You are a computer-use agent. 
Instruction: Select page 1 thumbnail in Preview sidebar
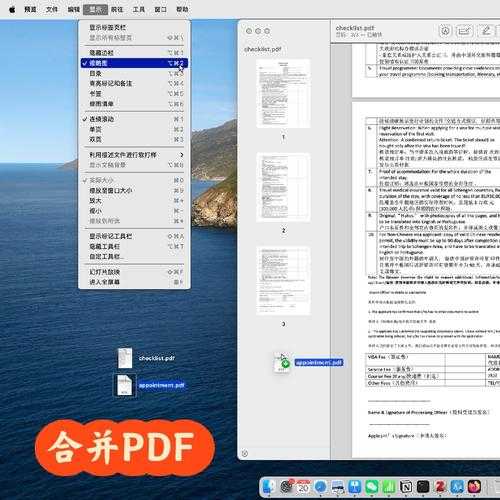coord(283,93)
